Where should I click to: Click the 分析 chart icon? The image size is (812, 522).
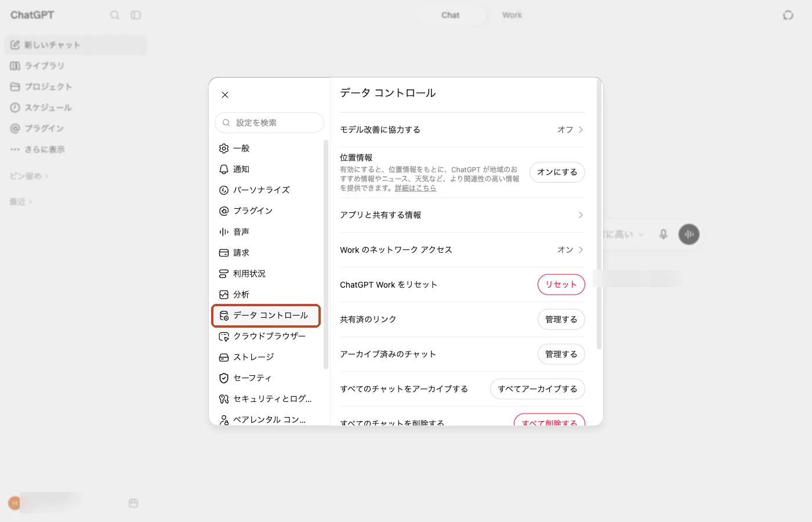click(224, 295)
